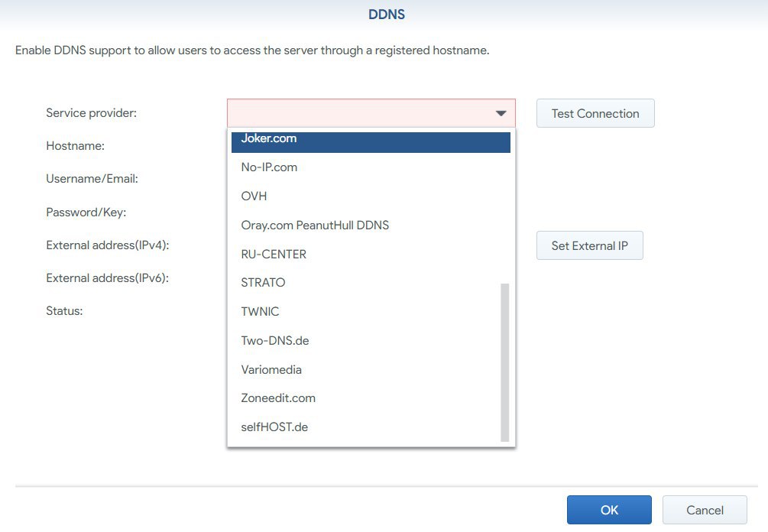Screen dimensions: 768x532
Task: Confirm the dialog with OK
Action: [x=609, y=510]
